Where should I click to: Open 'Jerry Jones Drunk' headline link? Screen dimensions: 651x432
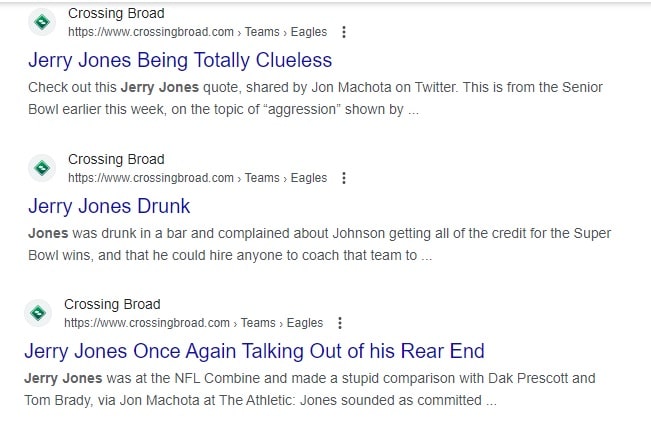[x=109, y=206]
